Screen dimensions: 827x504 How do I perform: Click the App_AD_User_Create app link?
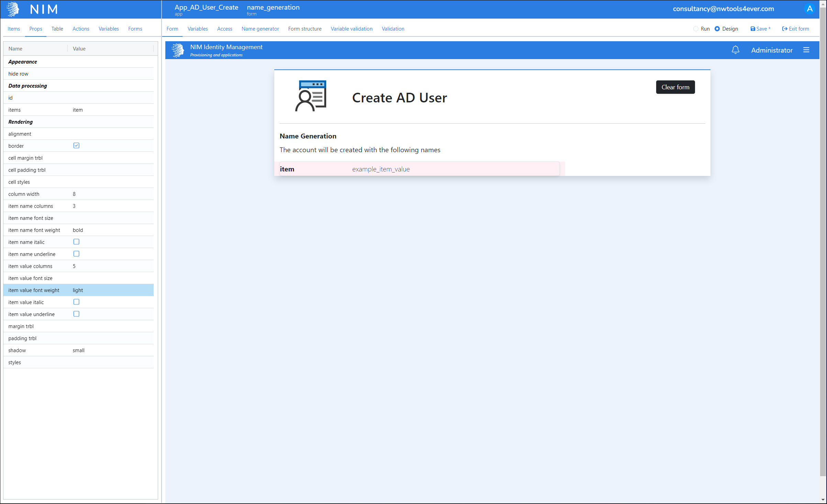206,8
